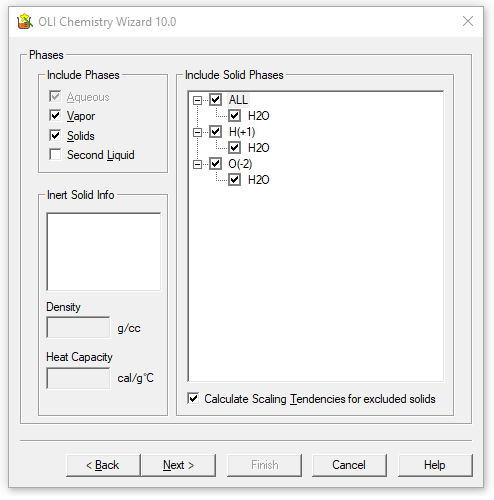This screenshot has width=494, height=500.
Task: Collapse the H(+1) tree node
Action: click(197, 132)
